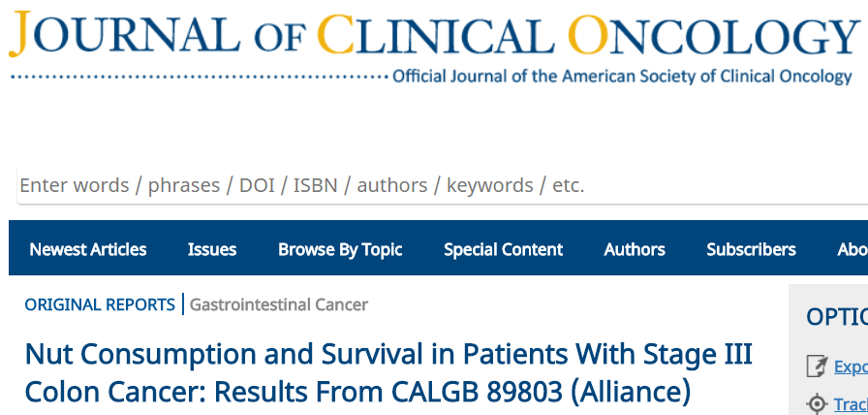Screen dimensions: 868x415
Task: Go to Special Content section
Action: pyautogui.click(x=503, y=250)
